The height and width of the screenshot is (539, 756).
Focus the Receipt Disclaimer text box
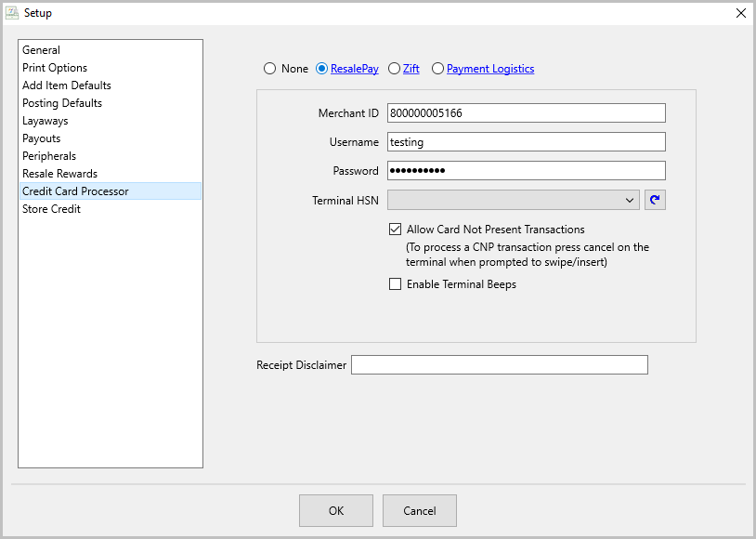500,365
